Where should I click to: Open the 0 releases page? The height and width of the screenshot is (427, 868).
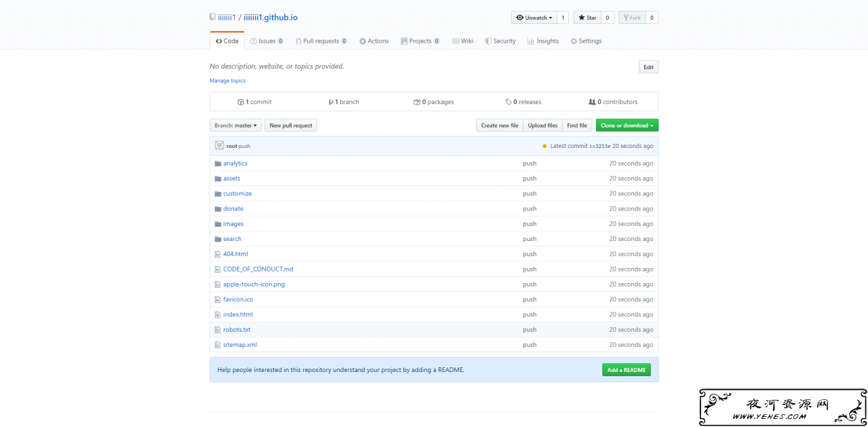pos(524,102)
